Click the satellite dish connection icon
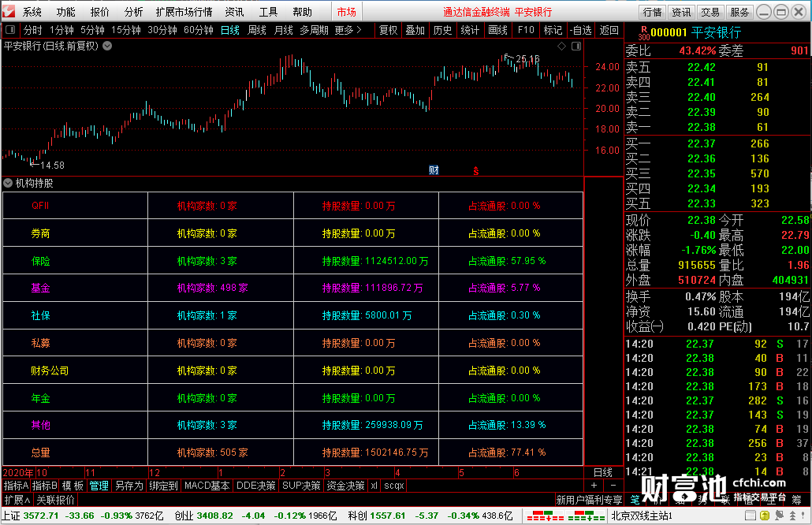Screen dimensions: 812x525 (x=779, y=516)
